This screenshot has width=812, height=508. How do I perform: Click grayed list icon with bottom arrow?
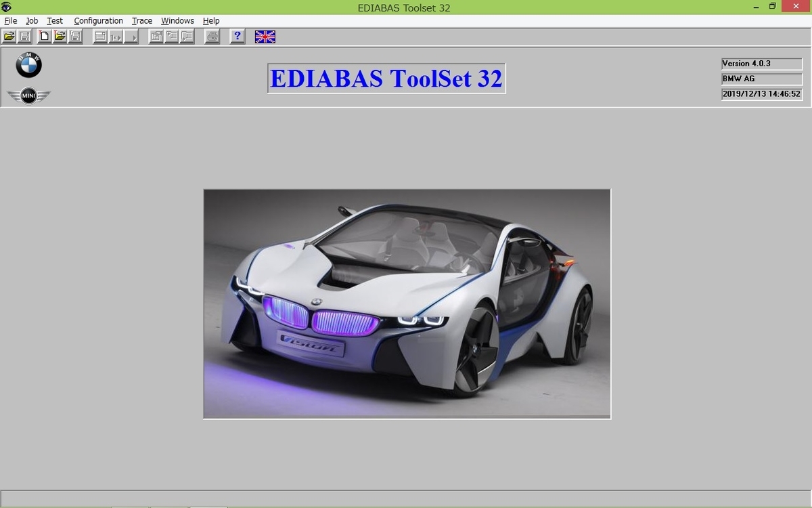[x=187, y=37]
